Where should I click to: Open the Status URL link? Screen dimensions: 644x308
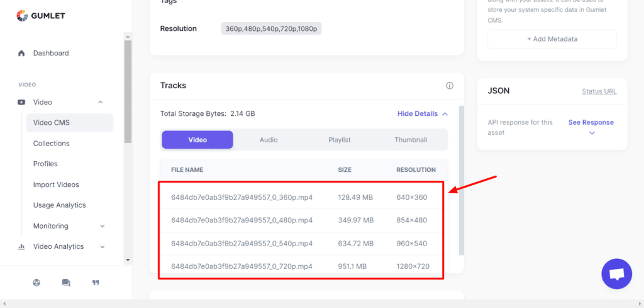pos(599,91)
